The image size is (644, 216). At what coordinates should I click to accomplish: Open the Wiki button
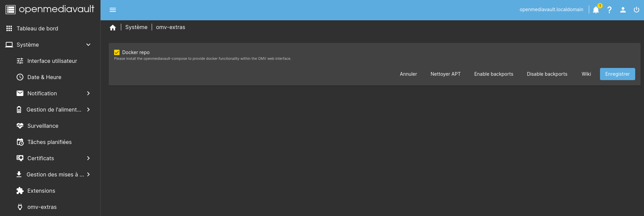click(586, 74)
